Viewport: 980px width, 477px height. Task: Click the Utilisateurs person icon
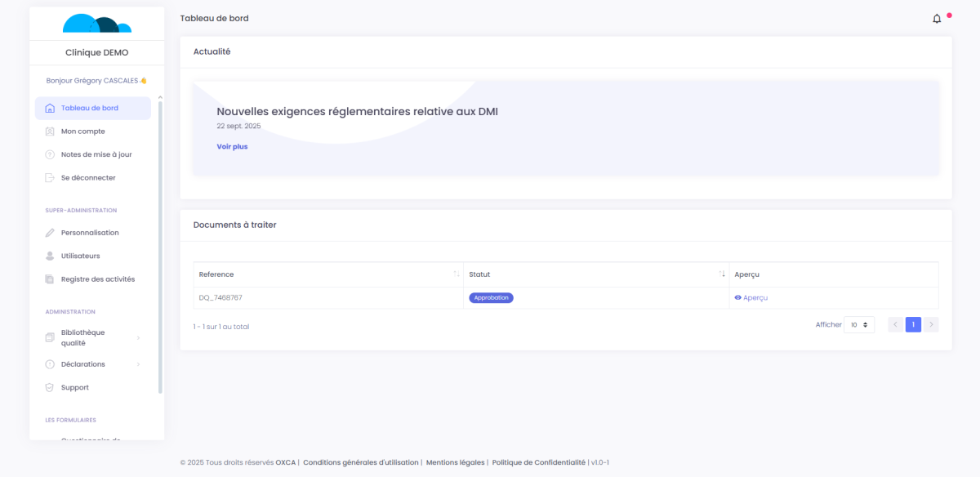point(50,256)
